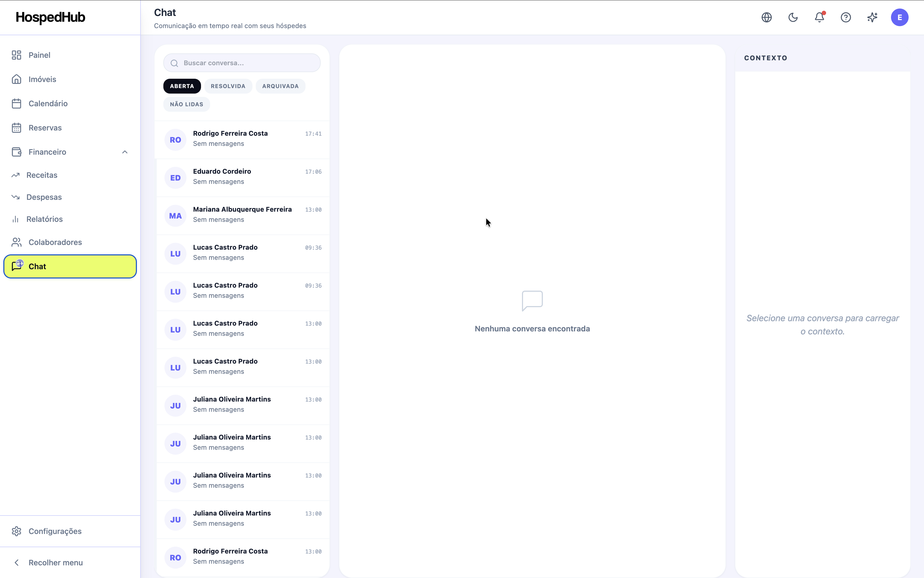Click the HospedHub logo
This screenshot has height=578, width=924.
(x=50, y=17)
